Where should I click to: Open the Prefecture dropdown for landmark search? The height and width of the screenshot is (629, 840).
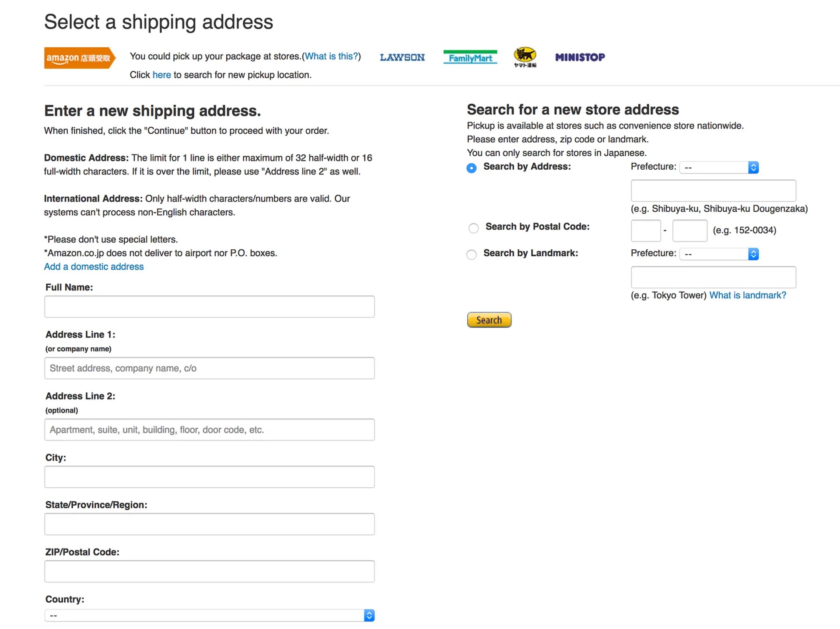coord(719,254)
